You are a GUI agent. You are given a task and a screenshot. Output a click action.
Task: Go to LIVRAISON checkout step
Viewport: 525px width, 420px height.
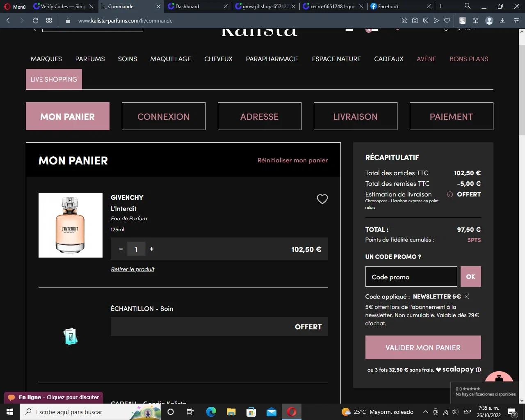click(x=356, y=116)
